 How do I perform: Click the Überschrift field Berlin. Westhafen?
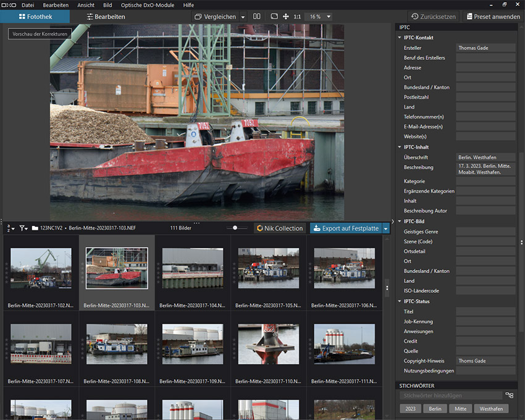pyautogui.click(x=485, y=157)
